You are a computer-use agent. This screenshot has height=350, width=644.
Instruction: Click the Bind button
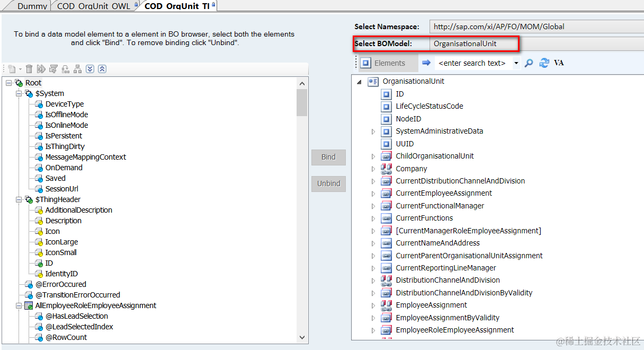tap(328, 157)
